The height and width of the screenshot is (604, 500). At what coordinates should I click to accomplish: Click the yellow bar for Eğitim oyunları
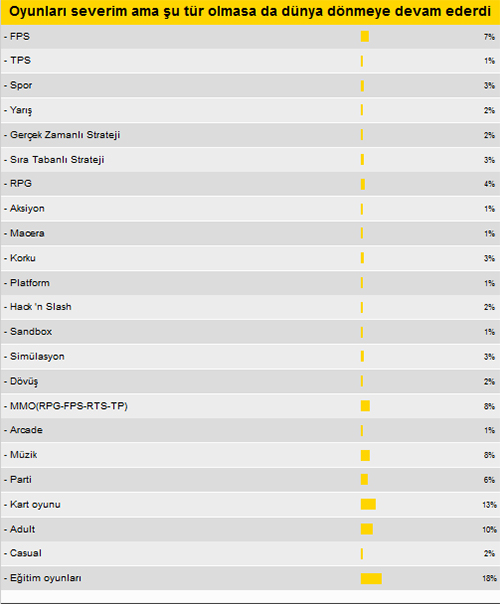pyautogui.click(x=371, y=578)
